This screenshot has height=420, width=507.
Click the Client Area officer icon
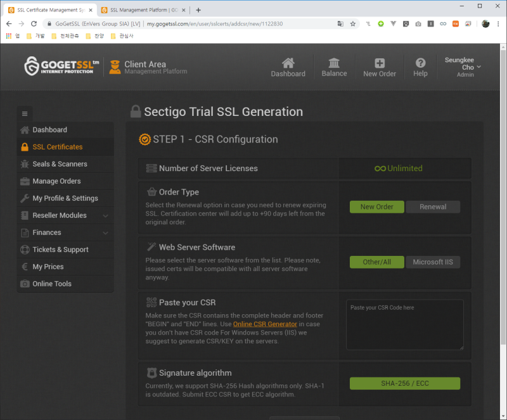[x=115, y=67]
